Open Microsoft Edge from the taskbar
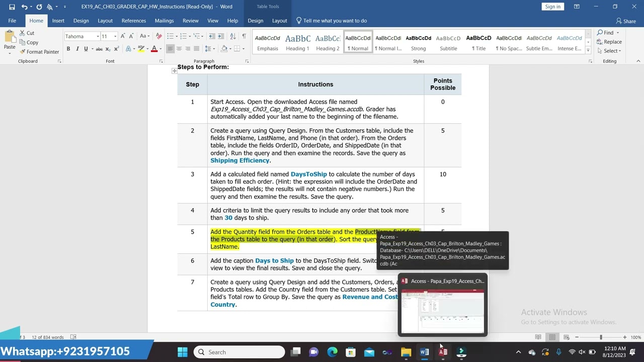Screen dimensions: 644x362 332,352
